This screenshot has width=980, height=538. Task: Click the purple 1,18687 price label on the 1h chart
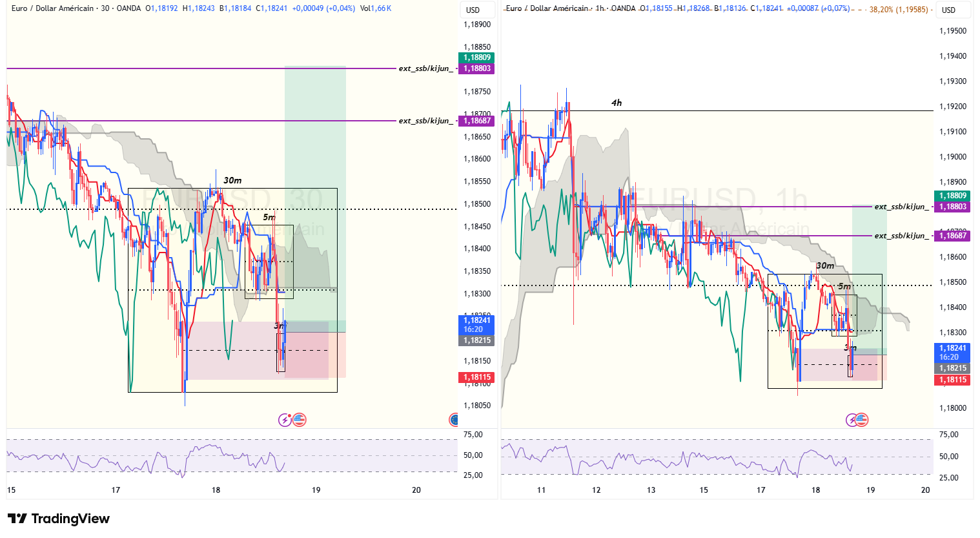coord(953,236)
